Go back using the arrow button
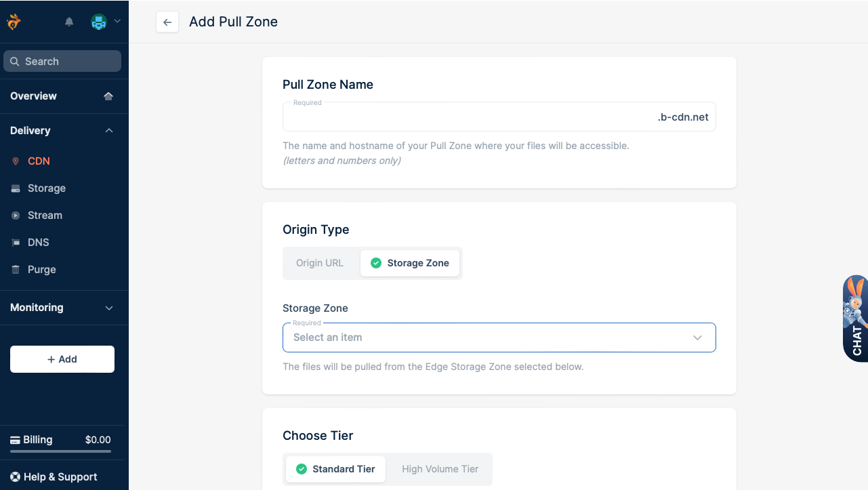868x490 pixels. pyautogui.click(x=167, y=22)
